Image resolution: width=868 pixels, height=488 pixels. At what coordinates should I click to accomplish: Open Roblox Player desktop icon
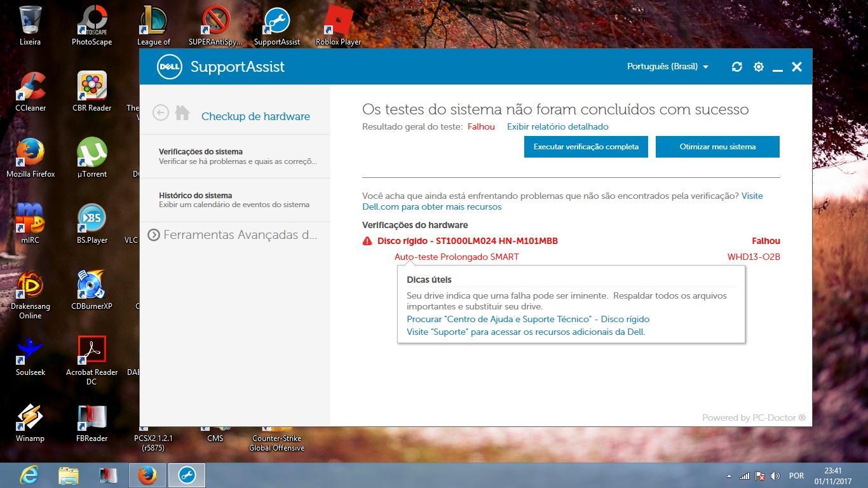point(338,25)
